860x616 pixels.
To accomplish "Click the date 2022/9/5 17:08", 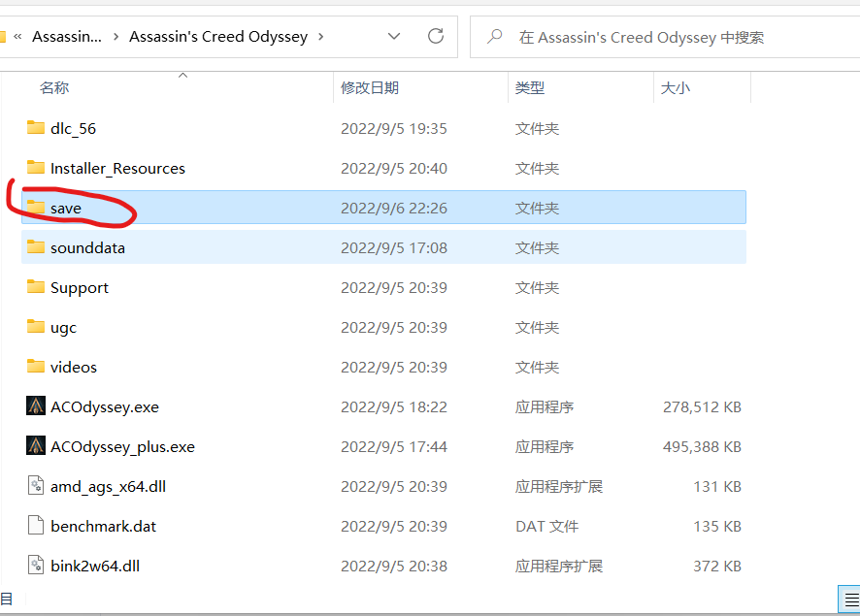I will point(394,247).
